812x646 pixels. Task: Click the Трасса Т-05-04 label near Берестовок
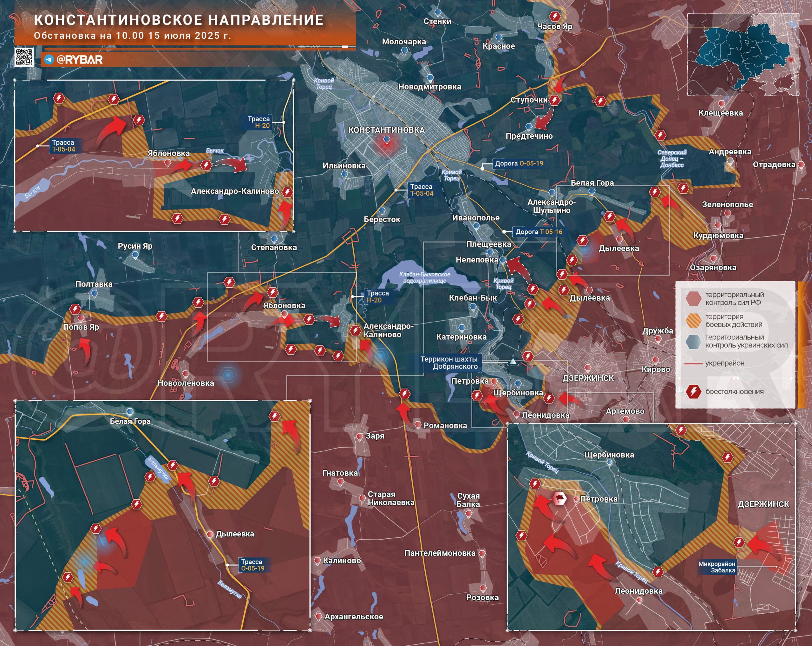click(422, 190)
